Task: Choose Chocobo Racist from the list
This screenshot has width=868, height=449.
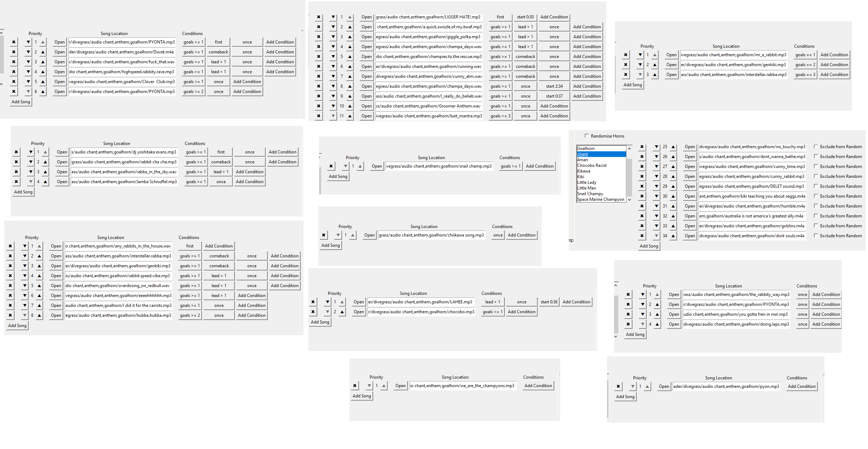Action: pyautogui.click(x=601, y=165)
